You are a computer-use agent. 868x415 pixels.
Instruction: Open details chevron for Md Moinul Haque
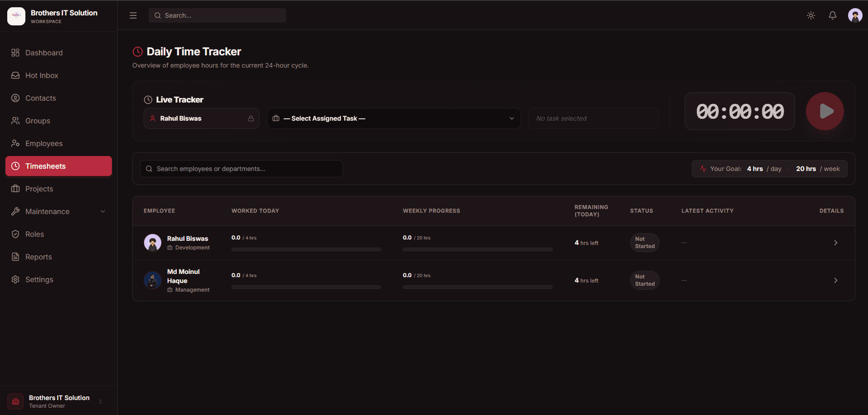pyautogui.click(x=836, y=280)
